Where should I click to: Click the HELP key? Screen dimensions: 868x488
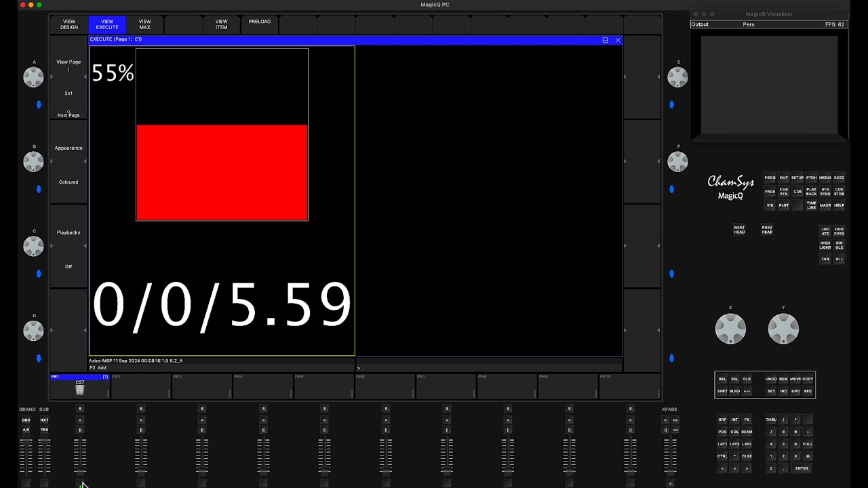[839, 205]
